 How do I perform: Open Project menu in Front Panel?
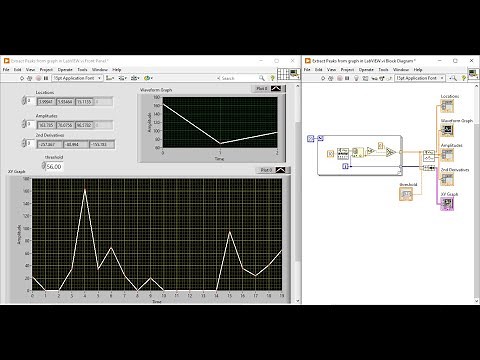46,70
